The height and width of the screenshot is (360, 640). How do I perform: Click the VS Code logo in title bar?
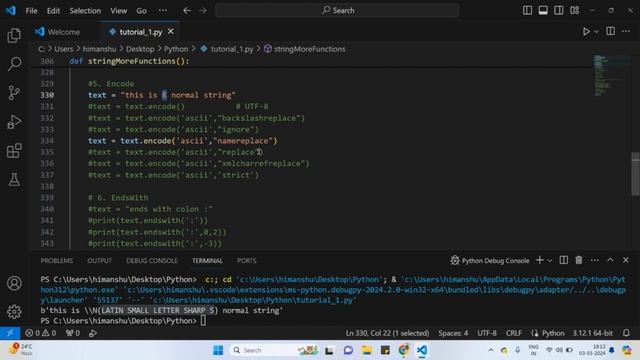pyautogui.click(x=10, y=10)
